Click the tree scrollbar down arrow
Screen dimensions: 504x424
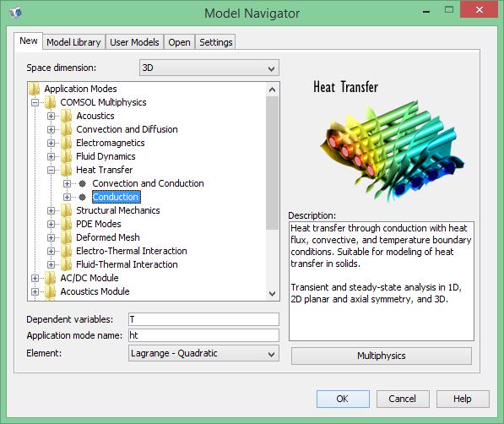(272, 293)
